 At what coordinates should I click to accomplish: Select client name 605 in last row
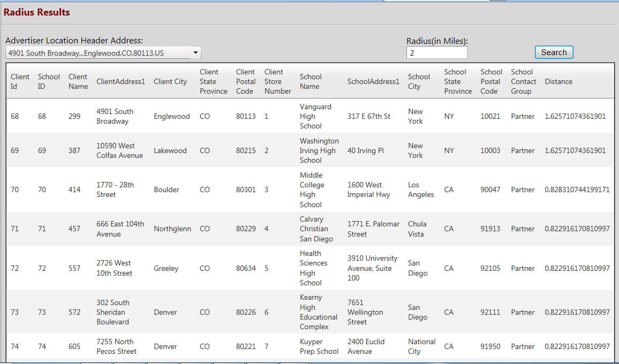pos(74,346)
